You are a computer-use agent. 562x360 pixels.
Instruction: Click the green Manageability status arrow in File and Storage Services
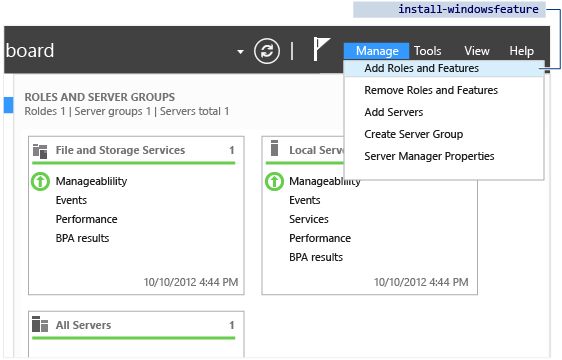click(x=40, y=181)
